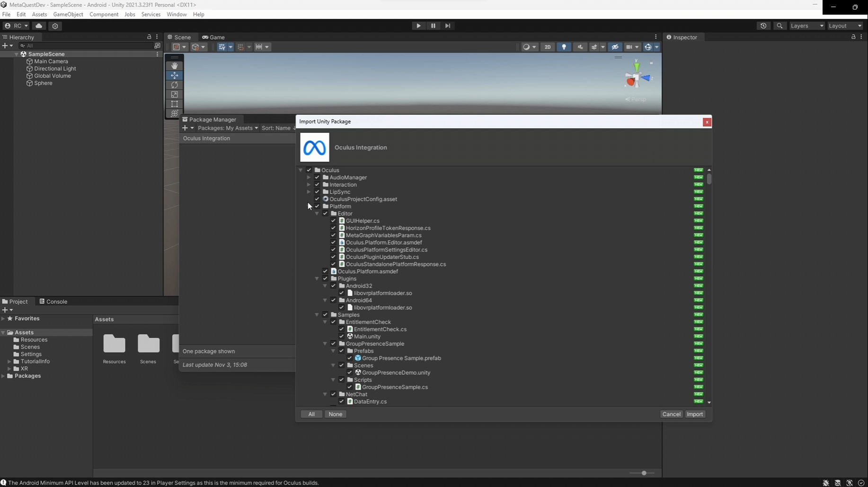Open the global search icon
The height and width of the screenshot is (487, 868).
pos(779,26)
